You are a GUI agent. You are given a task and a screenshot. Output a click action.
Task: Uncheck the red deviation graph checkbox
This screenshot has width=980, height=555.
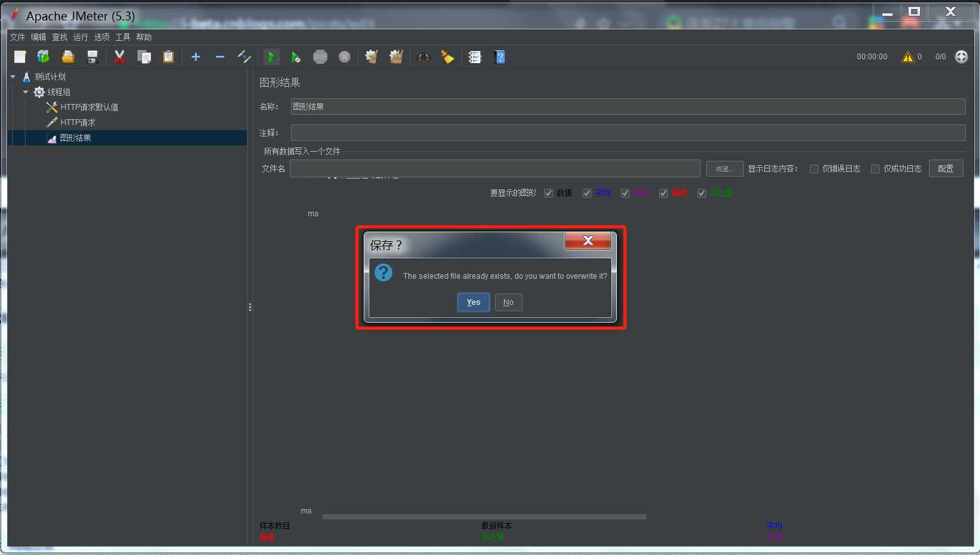664,193
